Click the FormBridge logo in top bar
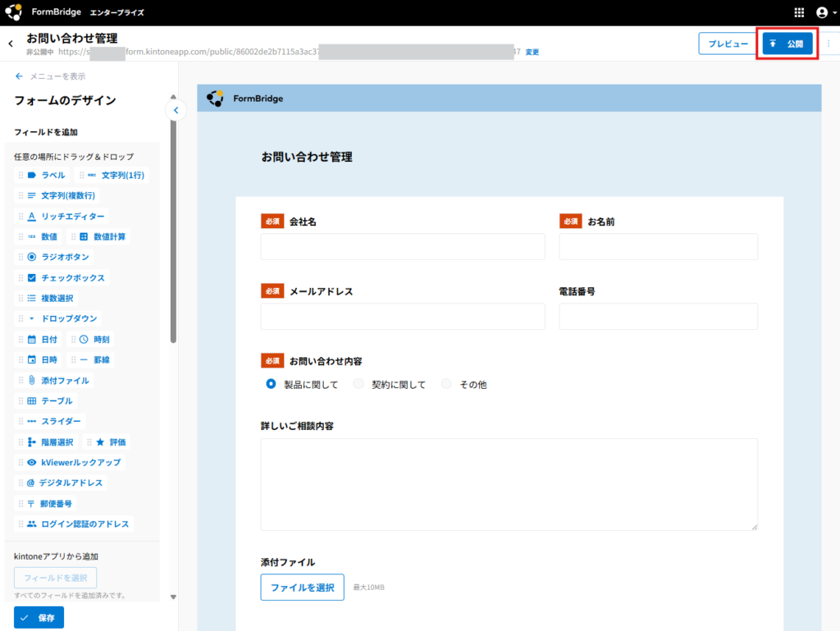The height and width of the screenshot is (631, 840). (14, 12)
